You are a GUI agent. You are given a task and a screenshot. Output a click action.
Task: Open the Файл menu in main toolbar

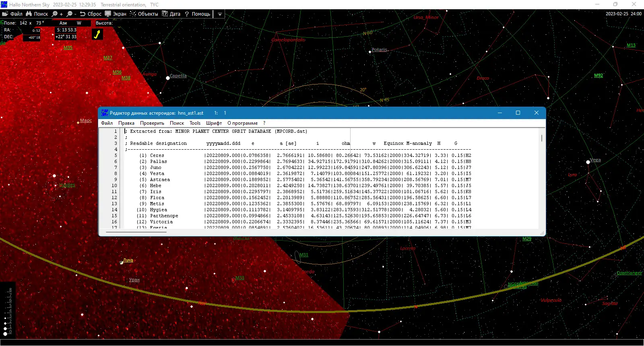coord(12,14)
